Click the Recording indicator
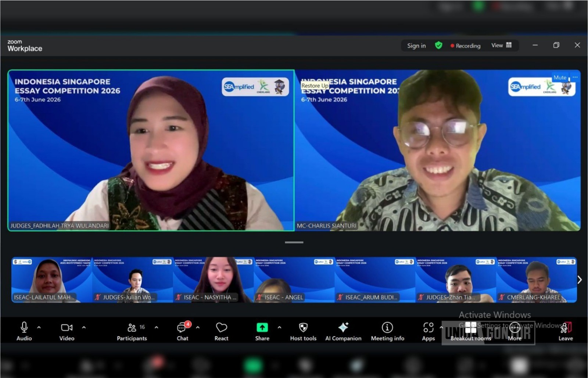This screenshot has height=378, width=588. coord(465,46)
